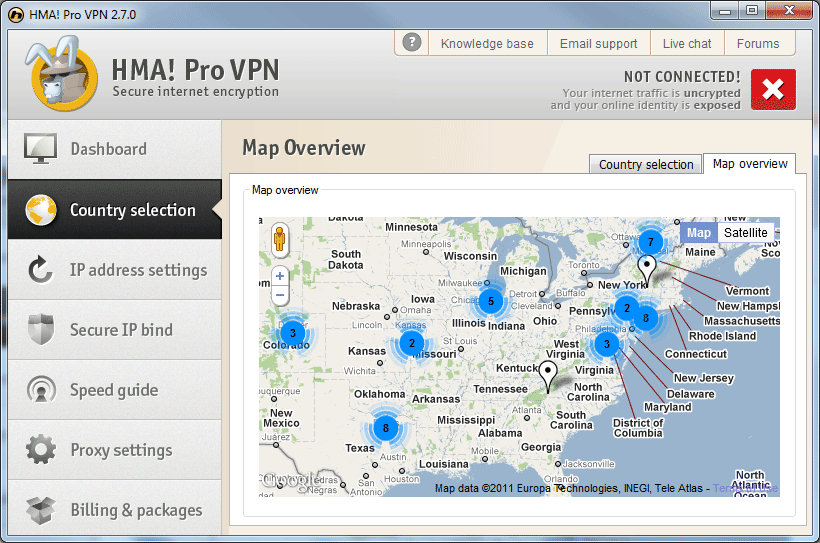820x543 pixels.
Task: Open Email support
Action: (599, 43)
